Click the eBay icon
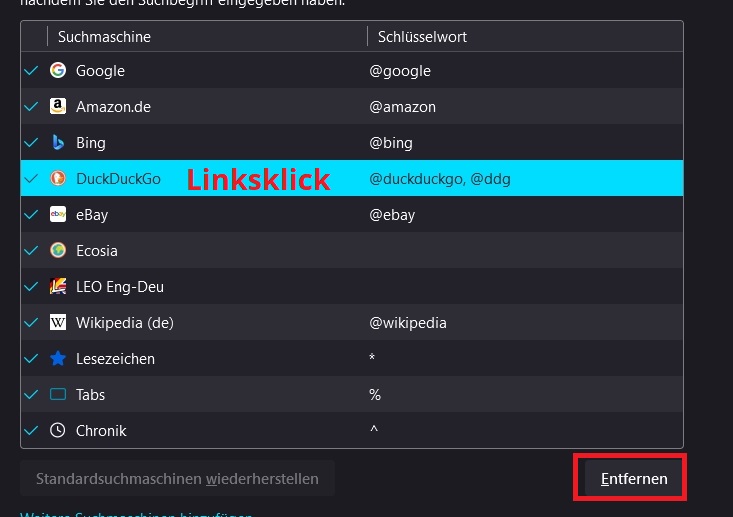The width and height of the screenshot is (733, 517). click(58, 215)
